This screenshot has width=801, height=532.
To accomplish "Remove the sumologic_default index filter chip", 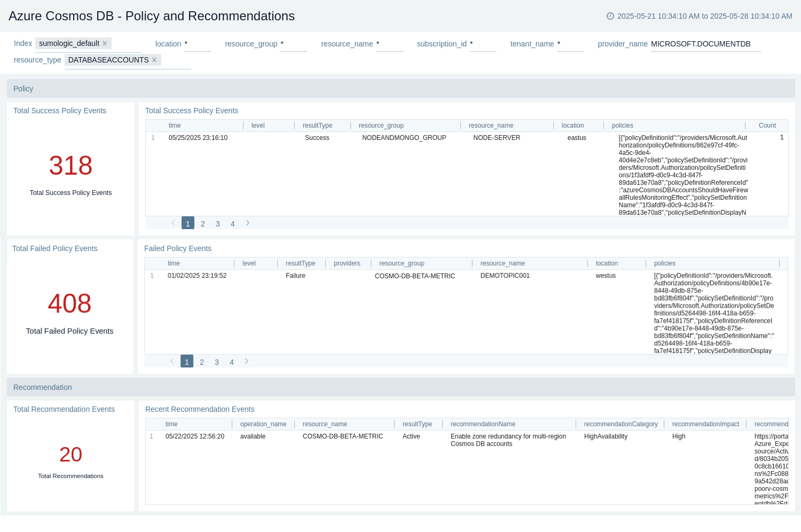I will [105, 43].
